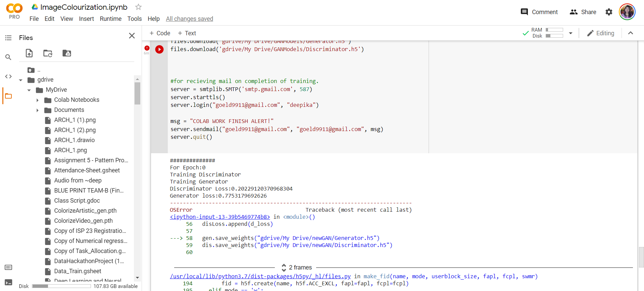Open the settings gear
Viewport: 644px width, 291px height.
click(x=609, y=12)
